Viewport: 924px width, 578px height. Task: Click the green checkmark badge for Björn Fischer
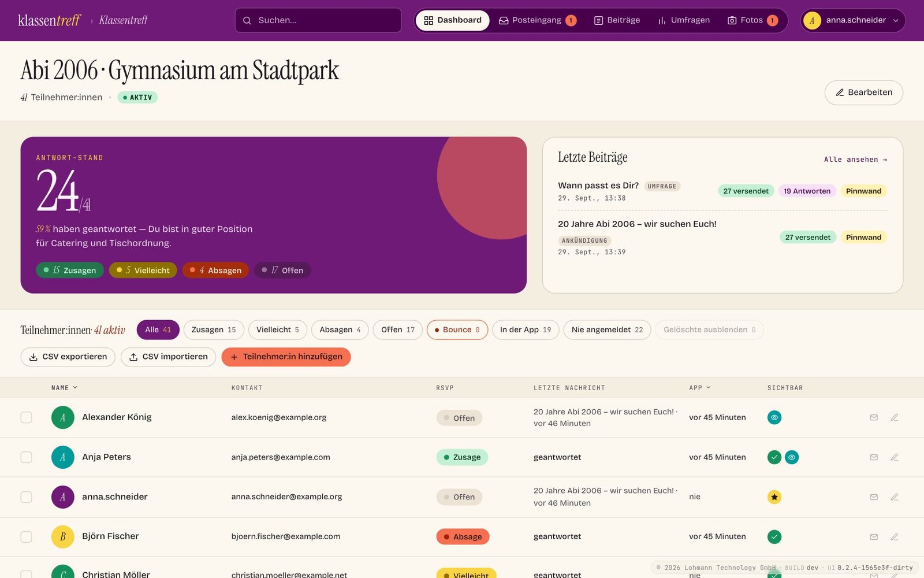[x=774, y=537]
